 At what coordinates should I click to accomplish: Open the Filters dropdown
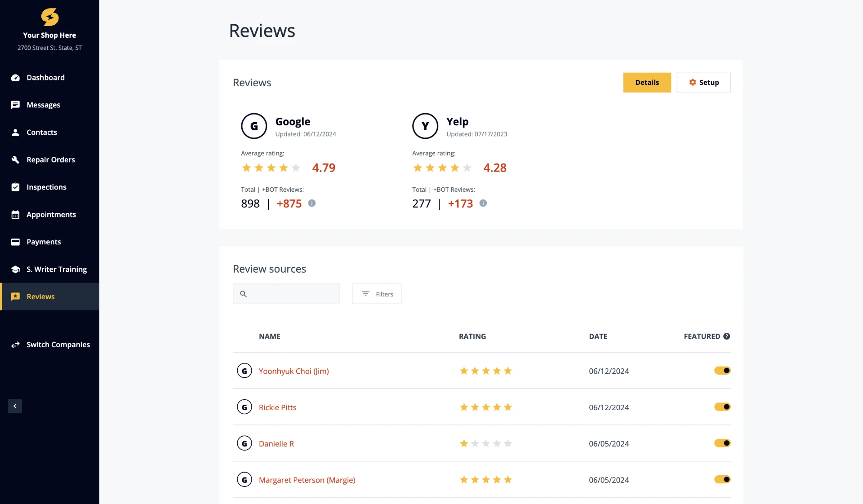tap(377, 294)
